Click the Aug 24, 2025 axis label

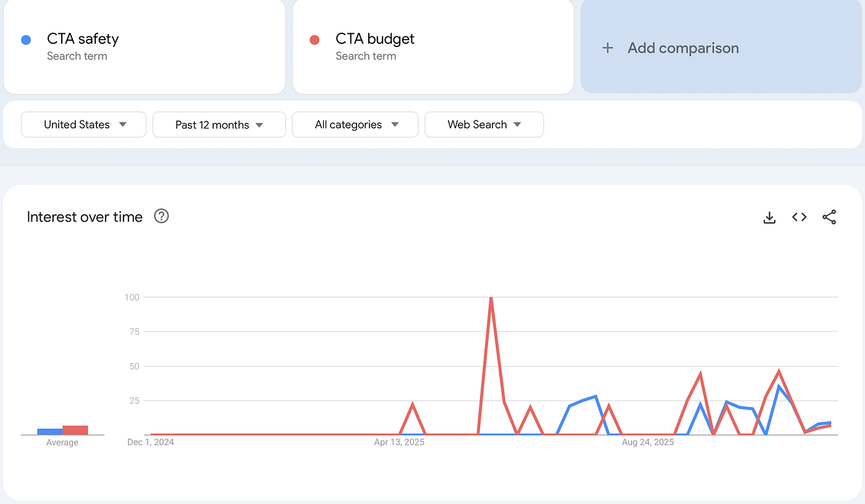point(648,442)
